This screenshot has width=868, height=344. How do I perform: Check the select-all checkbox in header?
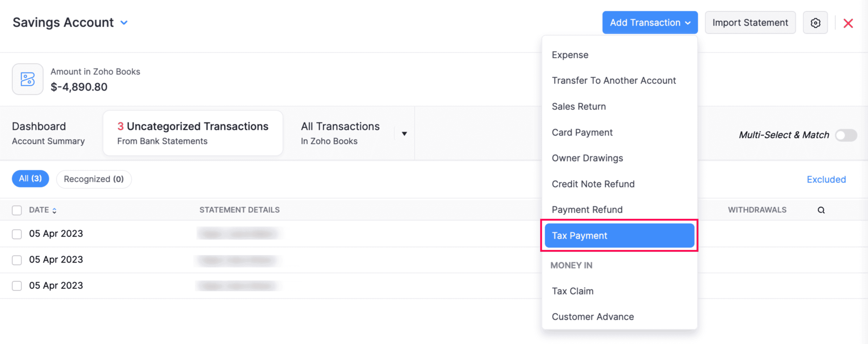coord(17,210)
